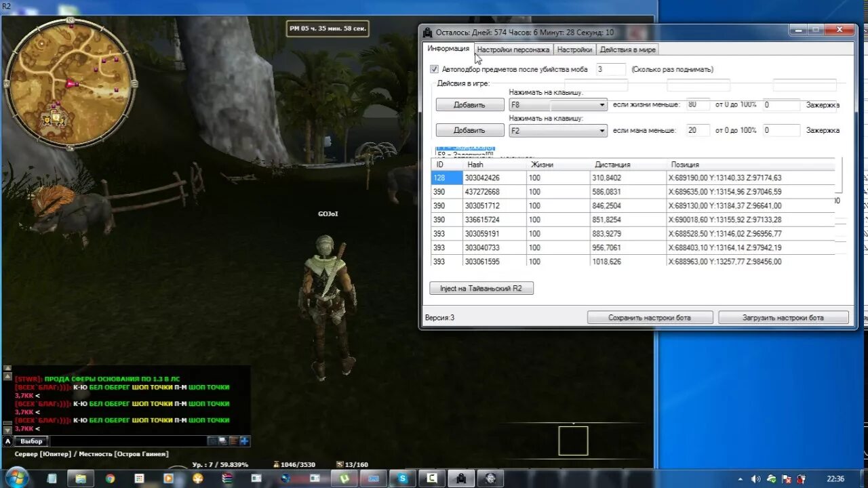Screen dimensions: 868x488
Task: Open the Настройки персонажа tab
Action: (513, 49)
